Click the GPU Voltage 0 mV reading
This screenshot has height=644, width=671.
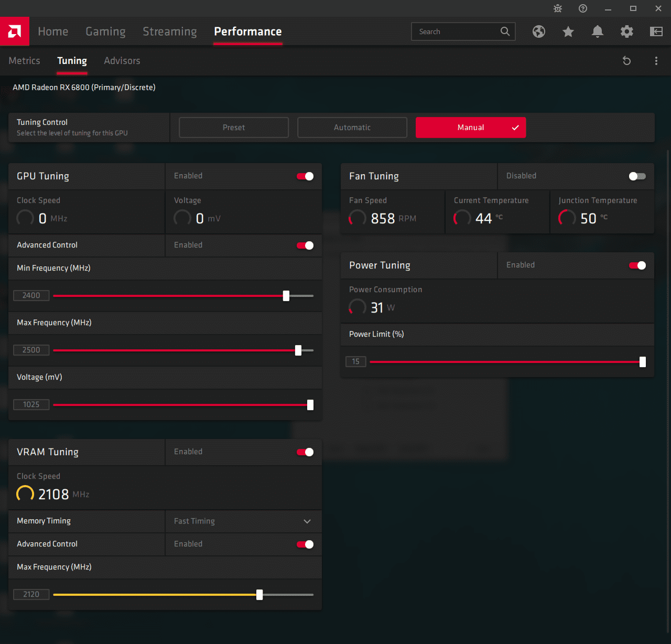tap(197, 218)
